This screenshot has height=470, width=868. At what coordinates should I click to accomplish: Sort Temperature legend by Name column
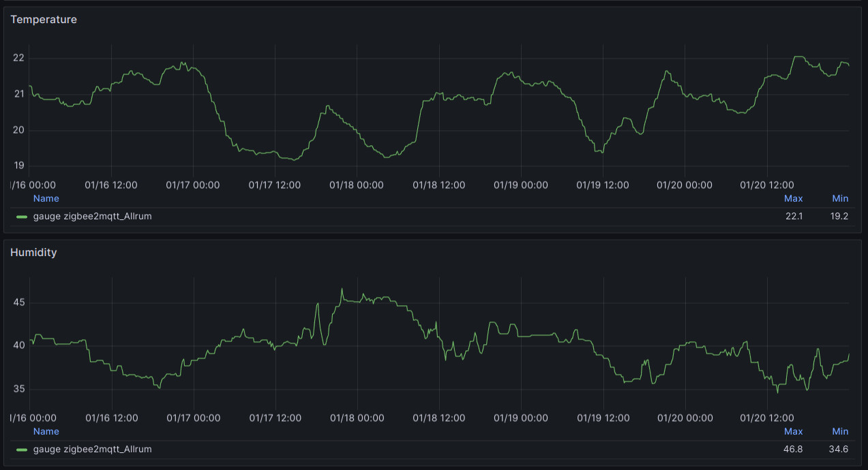(x=46, y=199)
